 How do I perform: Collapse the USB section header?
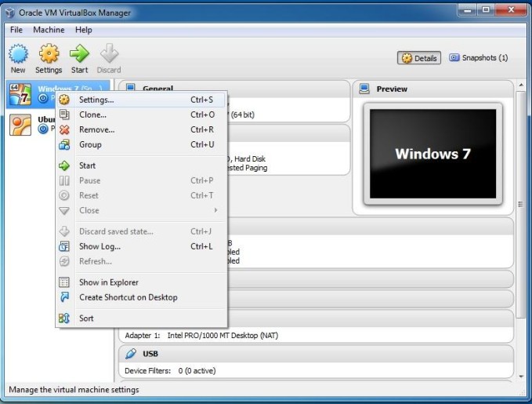(316, 354)
